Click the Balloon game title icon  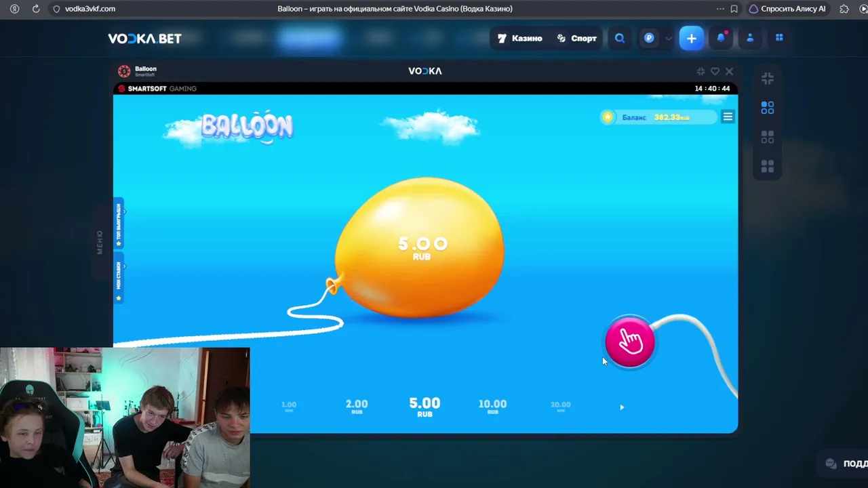124,71
